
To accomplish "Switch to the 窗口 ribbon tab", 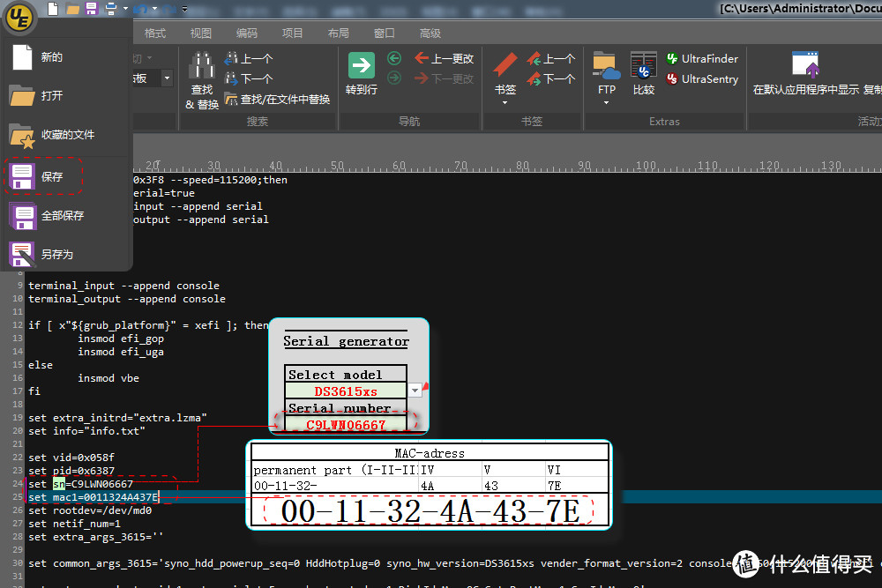I will click(x=385, y=33).
